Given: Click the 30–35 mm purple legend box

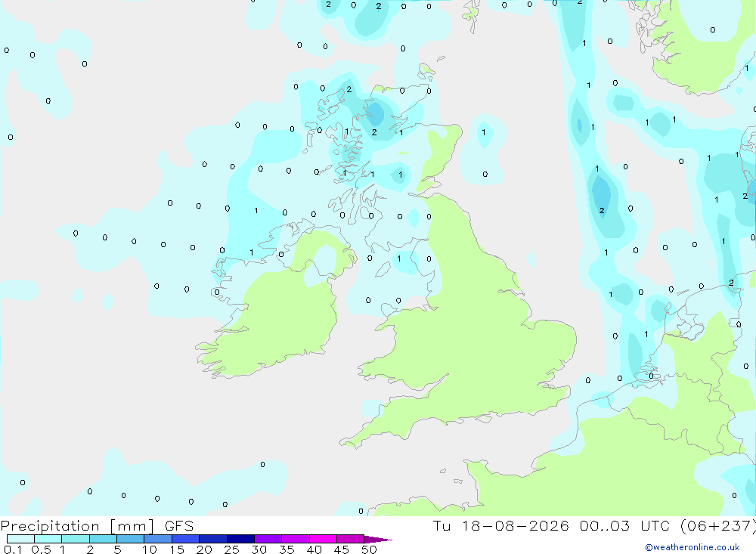Looking at the screenshot, I should [268, 539].
